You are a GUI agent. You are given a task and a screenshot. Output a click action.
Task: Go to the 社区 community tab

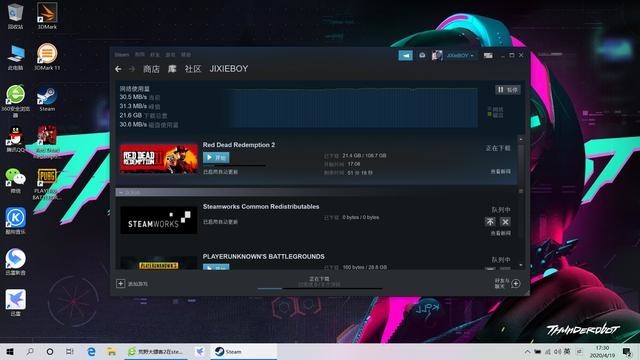pos(193,69)
